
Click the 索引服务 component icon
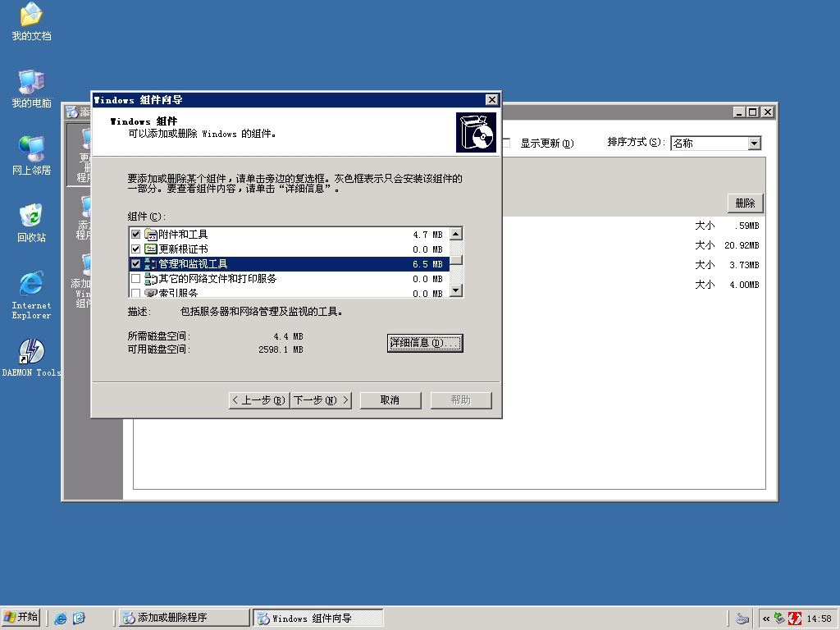coord(151,293)
